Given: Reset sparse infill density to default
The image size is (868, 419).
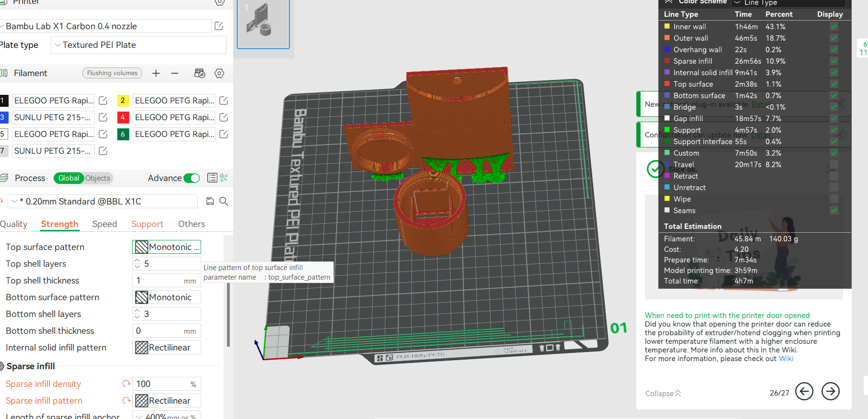Looking at the screenshot, I should (x=126, y=384).
